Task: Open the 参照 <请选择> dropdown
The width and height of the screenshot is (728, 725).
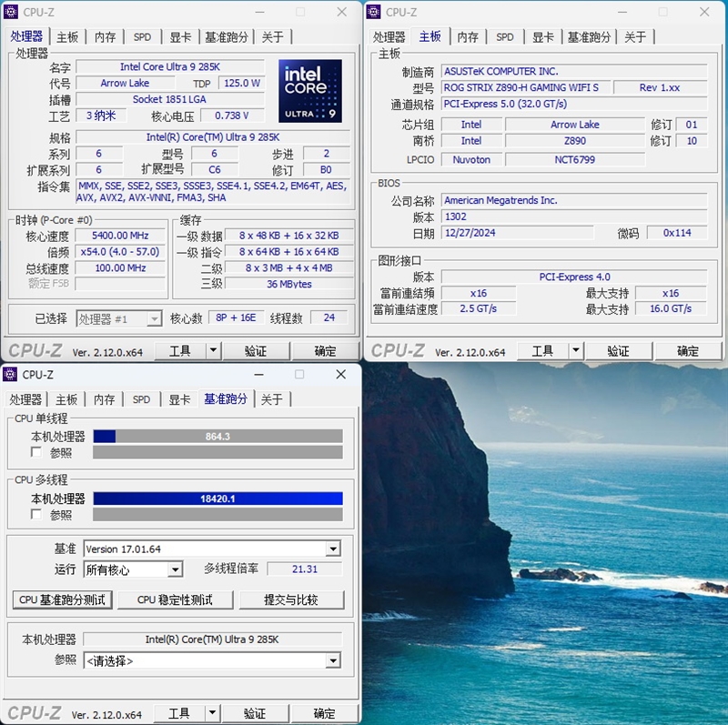Action: pyautogui.click(x=333, y=660)
